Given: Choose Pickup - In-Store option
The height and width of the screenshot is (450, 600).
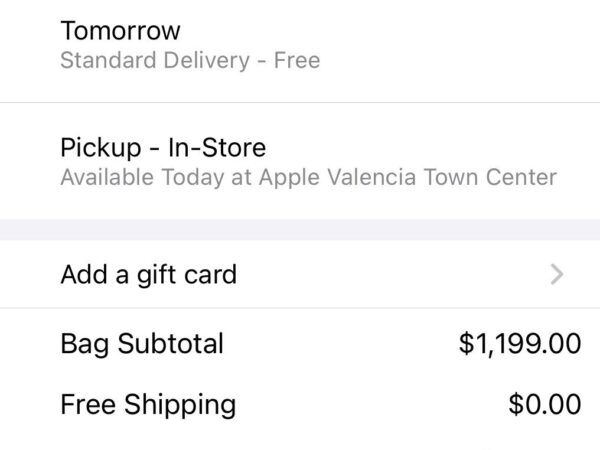Looking at the screenshot, I should point(300,162).
